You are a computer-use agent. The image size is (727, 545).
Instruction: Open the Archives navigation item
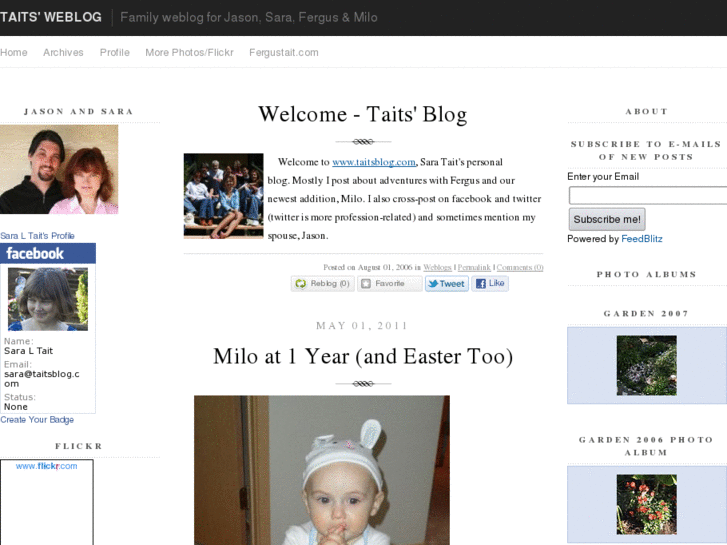63,52
